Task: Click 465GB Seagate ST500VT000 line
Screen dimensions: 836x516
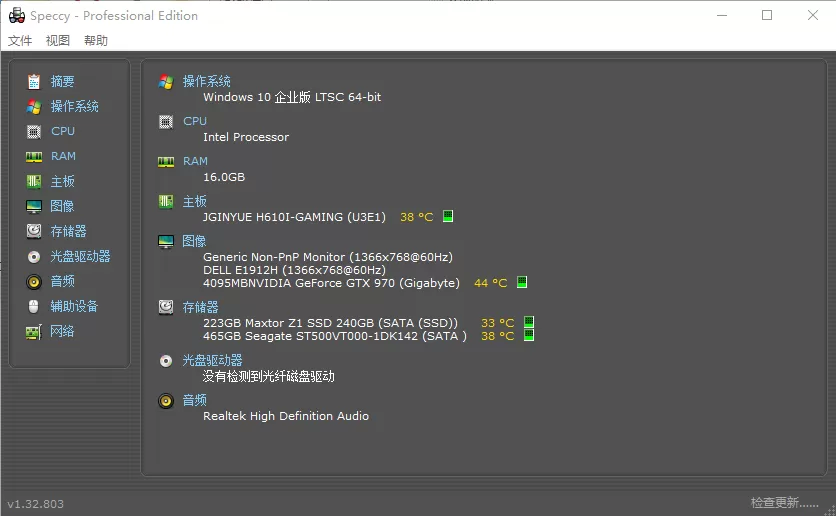Action: coord(335,336)
